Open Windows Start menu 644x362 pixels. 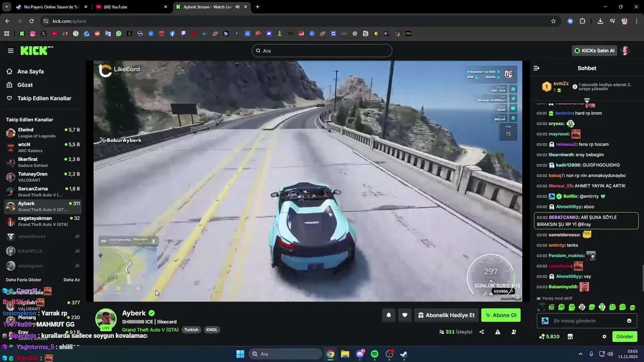240,354
